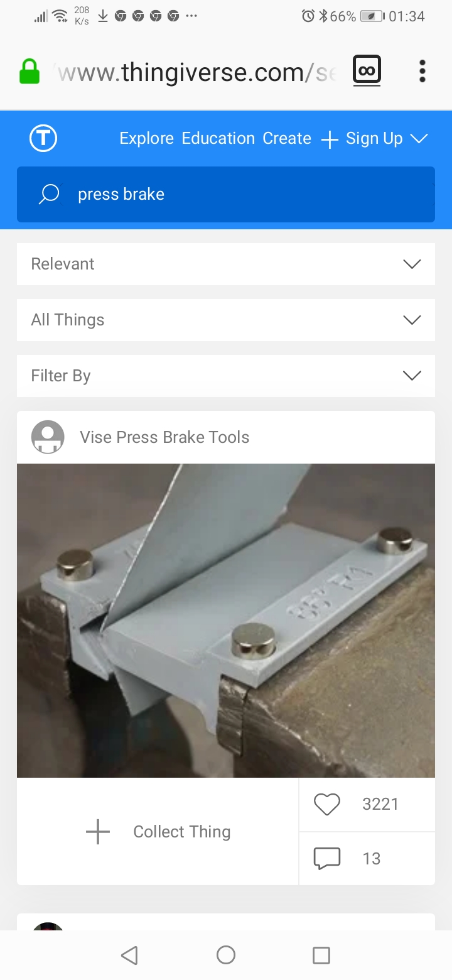Like Vise Press Brake Tools with the heart icon

[x=326, y=804]
